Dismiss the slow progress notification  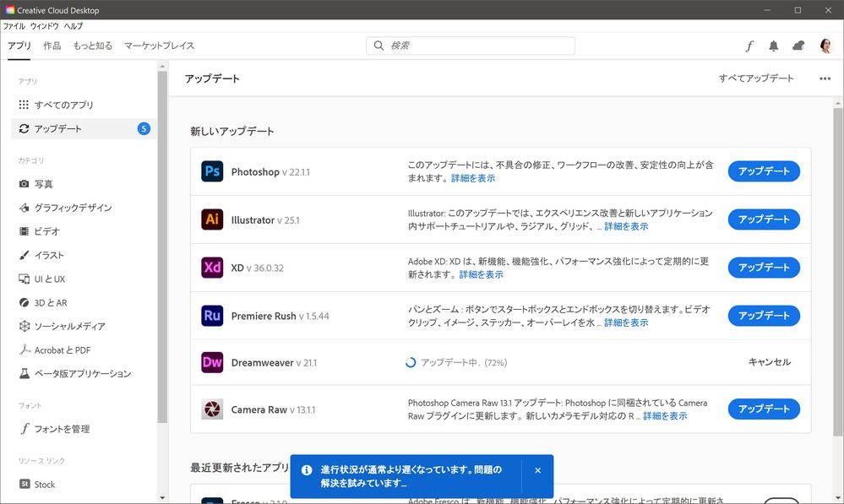tap(537, 470)
